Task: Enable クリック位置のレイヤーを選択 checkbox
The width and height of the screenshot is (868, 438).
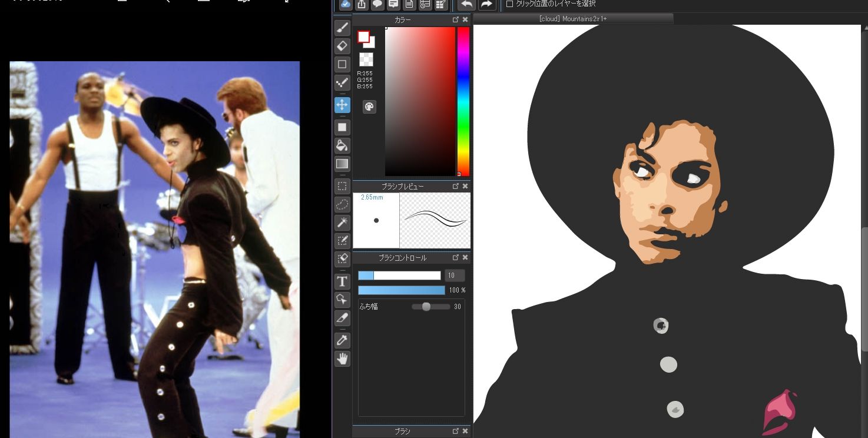Action: click(510, 4)
